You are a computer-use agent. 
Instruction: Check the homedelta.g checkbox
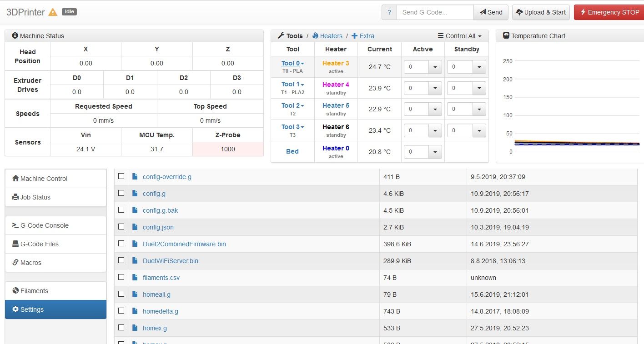point(121,310)
